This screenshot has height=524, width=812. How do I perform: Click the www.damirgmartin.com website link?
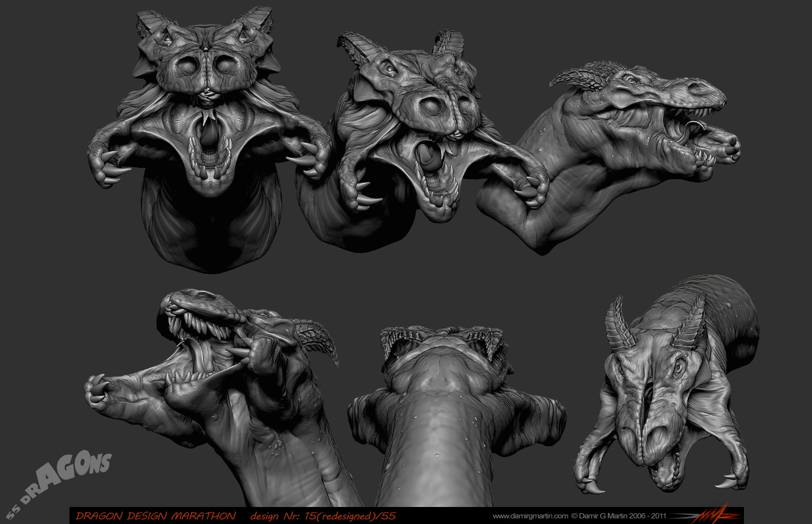(530, 516)
